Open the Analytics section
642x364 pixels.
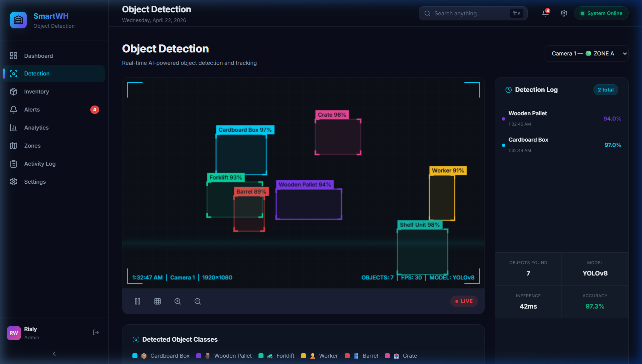[36, 128]
